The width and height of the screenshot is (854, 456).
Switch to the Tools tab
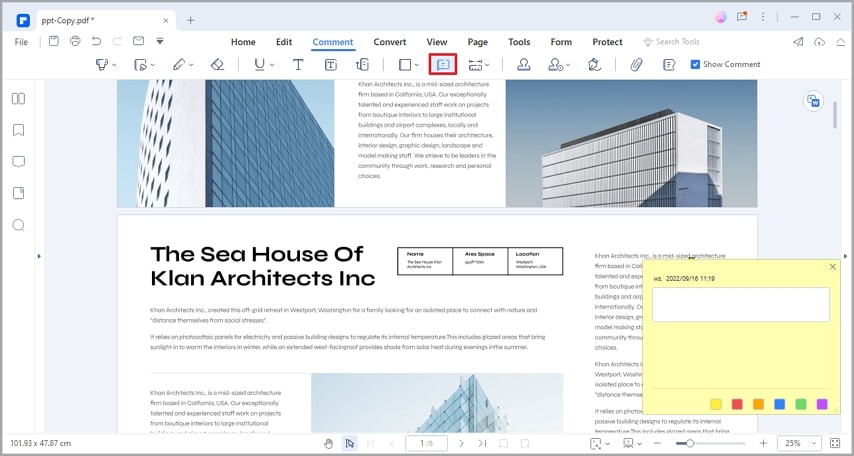coord(519,42)
